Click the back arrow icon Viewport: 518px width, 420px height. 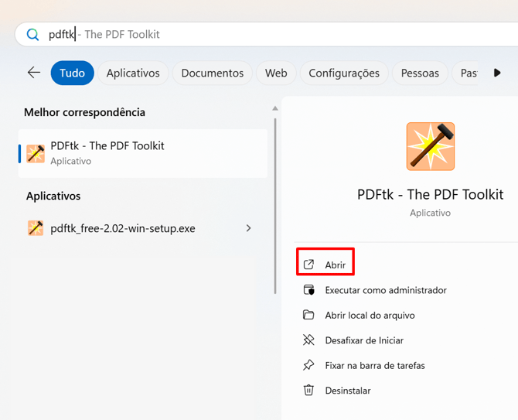33,73
